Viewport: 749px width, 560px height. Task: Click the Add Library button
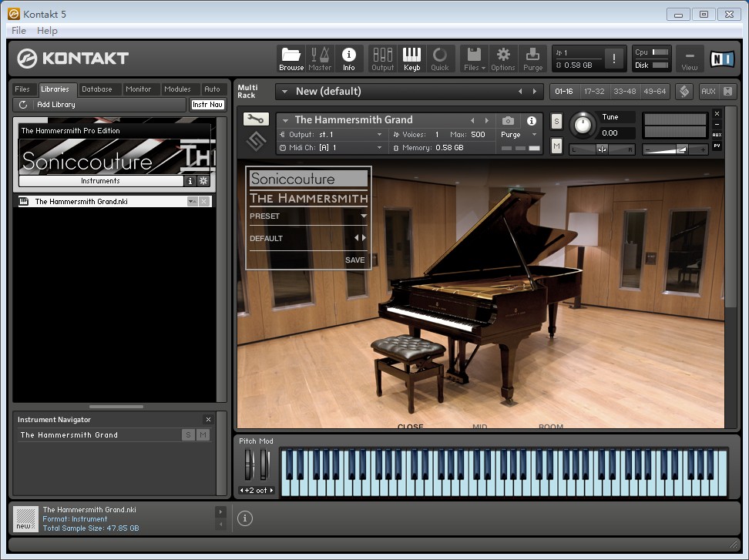(56, 105)
